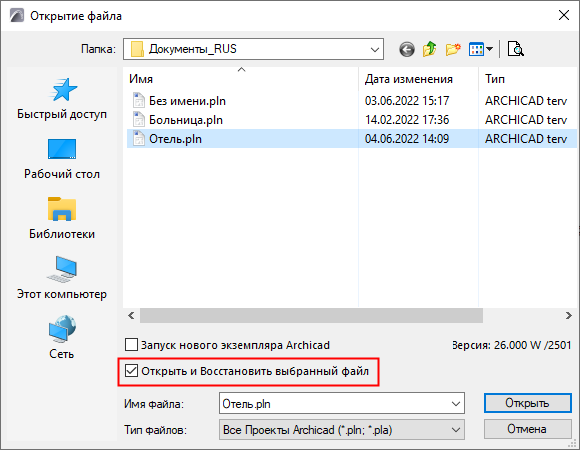Click type cell of Больница.pln row

tap(526, 120)
